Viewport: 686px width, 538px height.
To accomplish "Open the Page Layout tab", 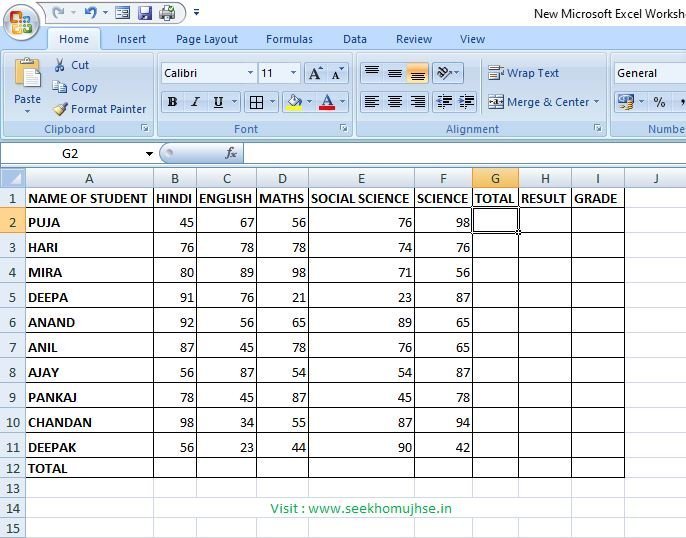I will click(x=207, y=39).
